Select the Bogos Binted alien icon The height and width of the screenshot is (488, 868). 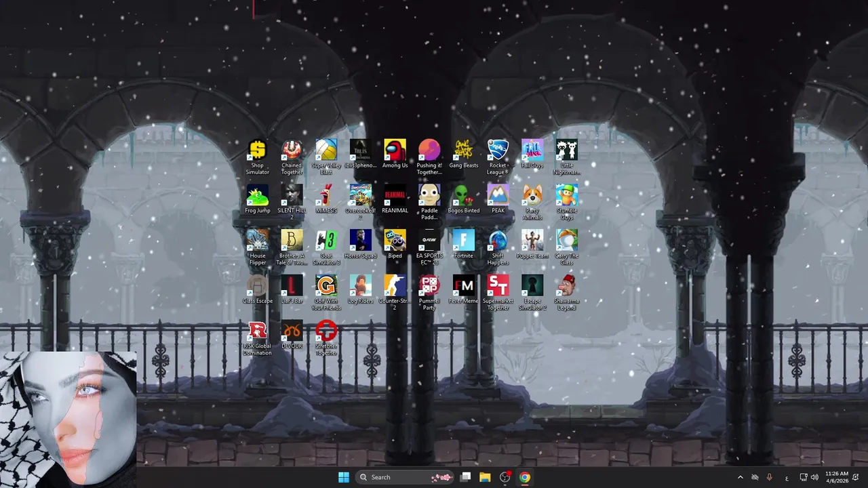tap(464, 199)
